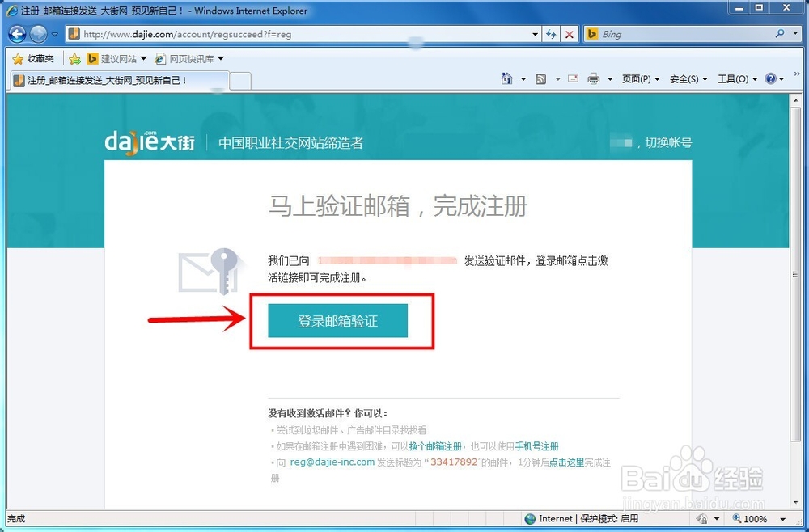This screenshot has width=809, height=532.
Task: Click the 点击这里 link
Action: click(x=566, y=462)
